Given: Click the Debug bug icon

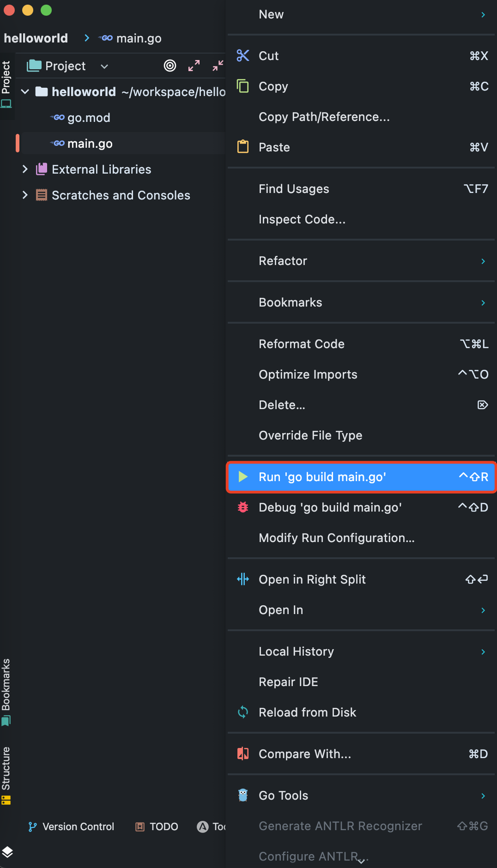Looking at the screenshot, I should point(243,507).
